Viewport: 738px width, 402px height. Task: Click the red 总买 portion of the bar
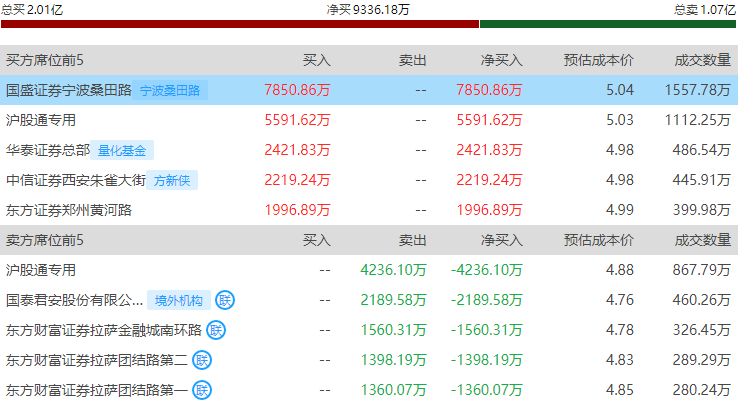pyautogui.click(x=240, y=24)
